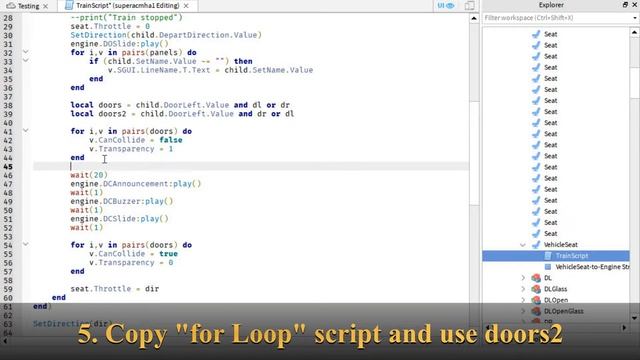The image size is (640, 360).
Task: Click 'engine.DOSlide:play()' code line
Action: coord(119,44)
